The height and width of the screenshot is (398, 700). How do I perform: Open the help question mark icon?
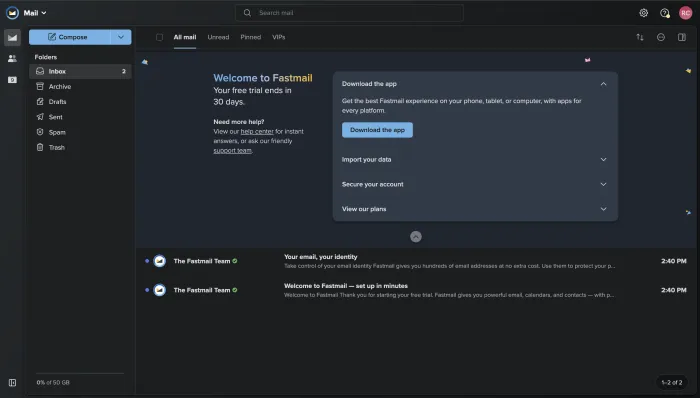click(x=664, y=13)
